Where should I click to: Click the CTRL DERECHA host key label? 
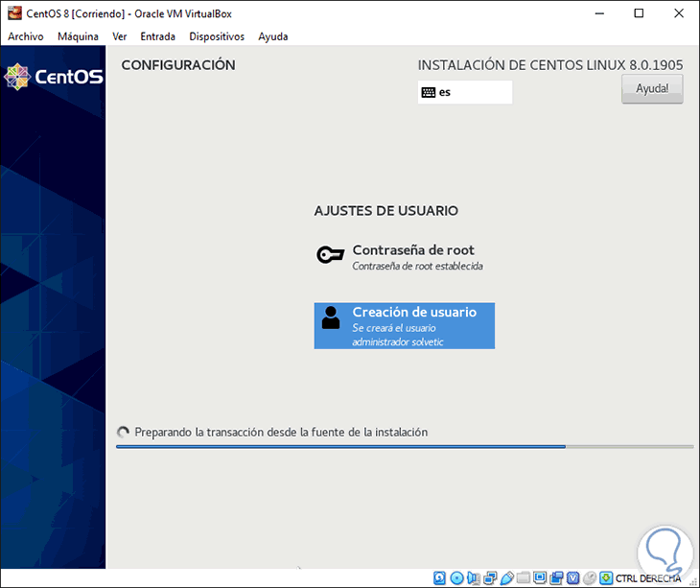click(x=648, y=578)
